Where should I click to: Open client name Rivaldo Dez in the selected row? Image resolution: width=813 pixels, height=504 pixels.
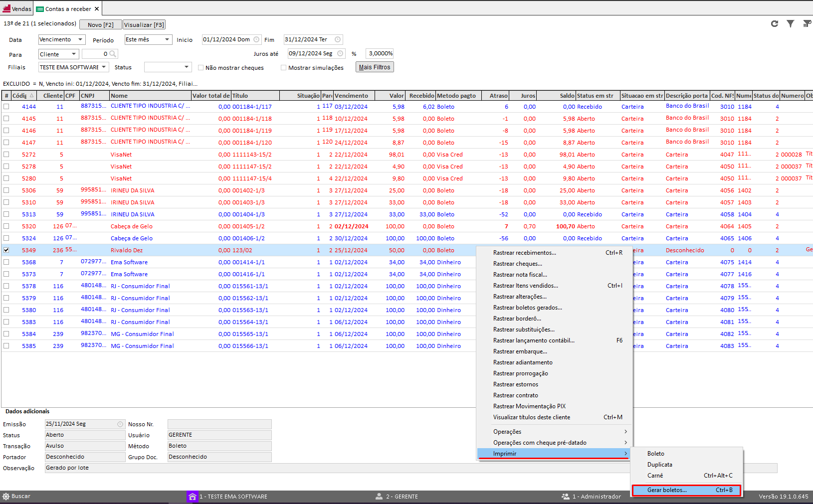tap(127, 250)
